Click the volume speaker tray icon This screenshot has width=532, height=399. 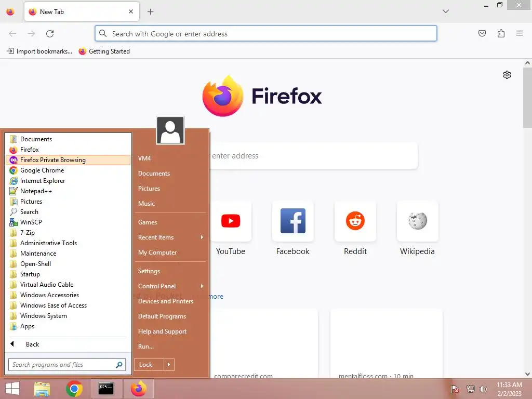[483, 389]
